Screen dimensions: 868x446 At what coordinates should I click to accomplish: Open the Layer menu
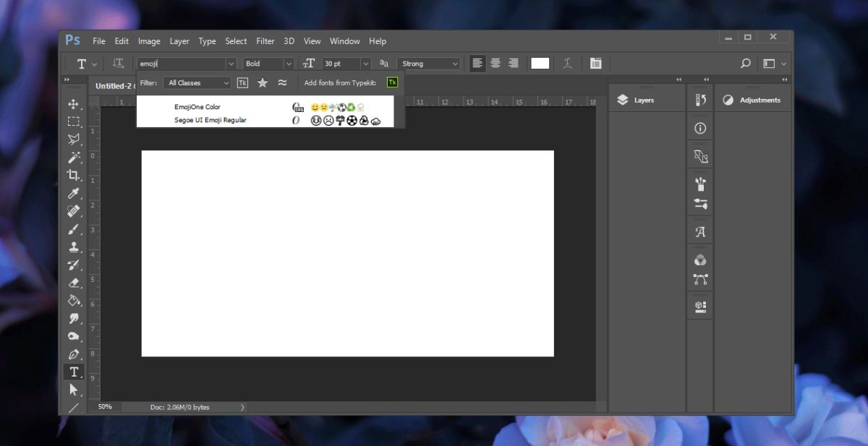tap(179, 41)
